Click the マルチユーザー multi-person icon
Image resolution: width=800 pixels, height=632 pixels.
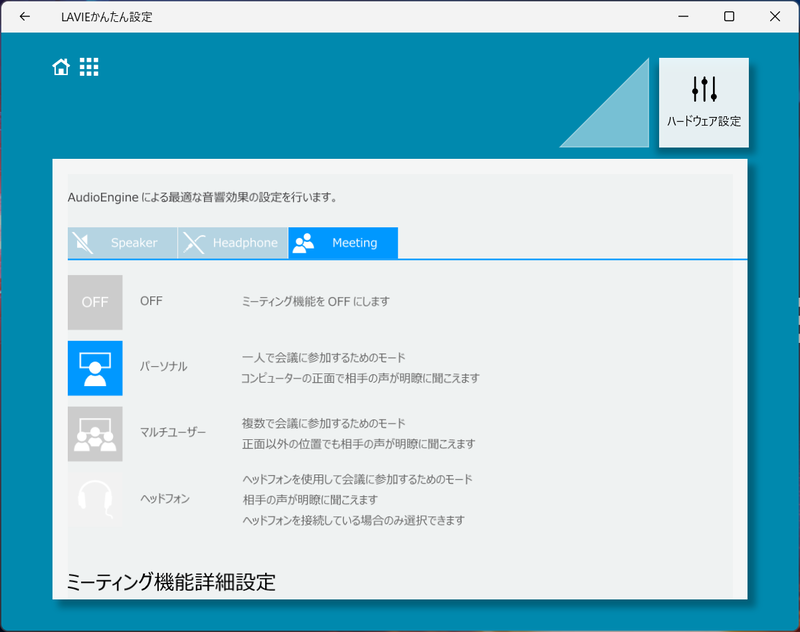point(95,433)
